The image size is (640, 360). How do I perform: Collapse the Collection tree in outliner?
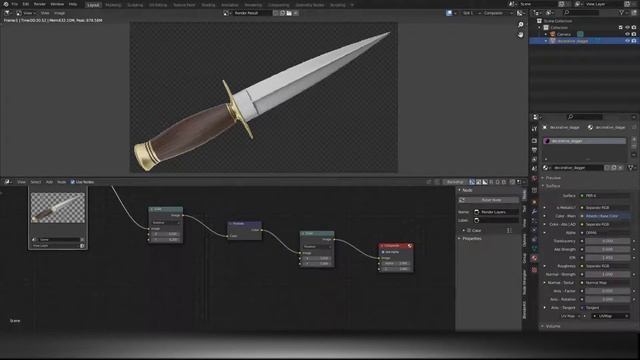[x=539, y=28]
